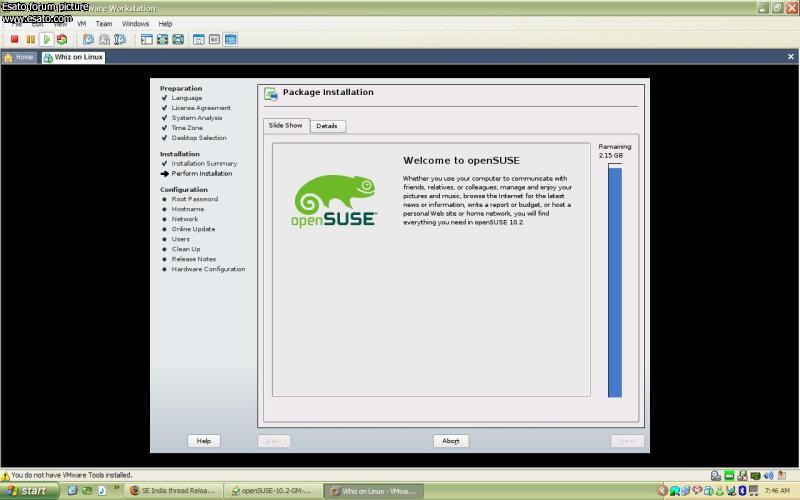
Task: Click 'Perform Installation' step in sidebar
Action: point(202,173)
